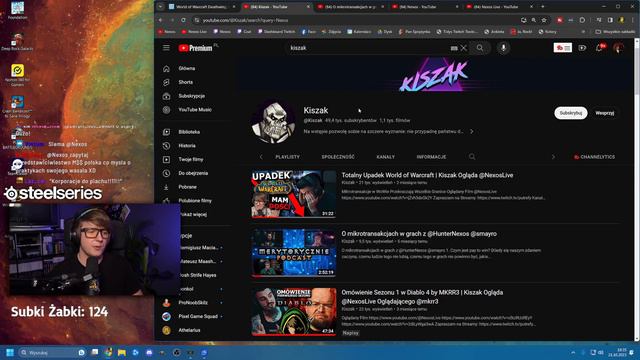Click the Merytorycznie Podcast thumbnail

[294, 253]
